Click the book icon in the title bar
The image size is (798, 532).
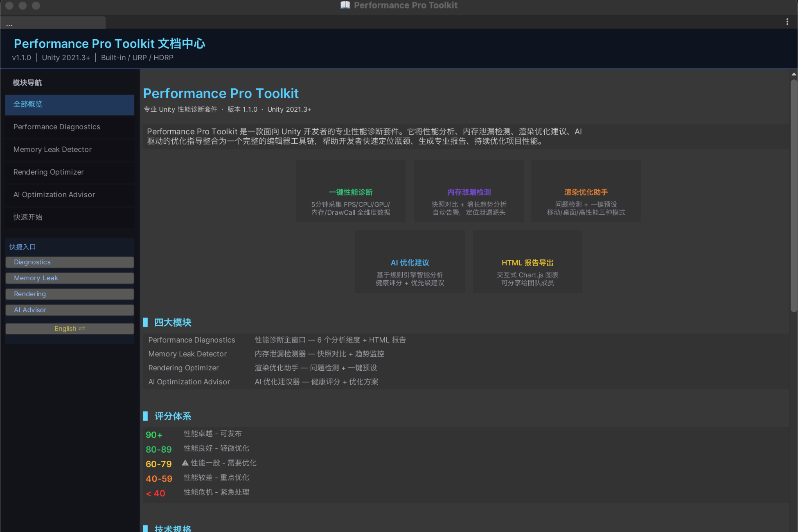coord(345,5)
